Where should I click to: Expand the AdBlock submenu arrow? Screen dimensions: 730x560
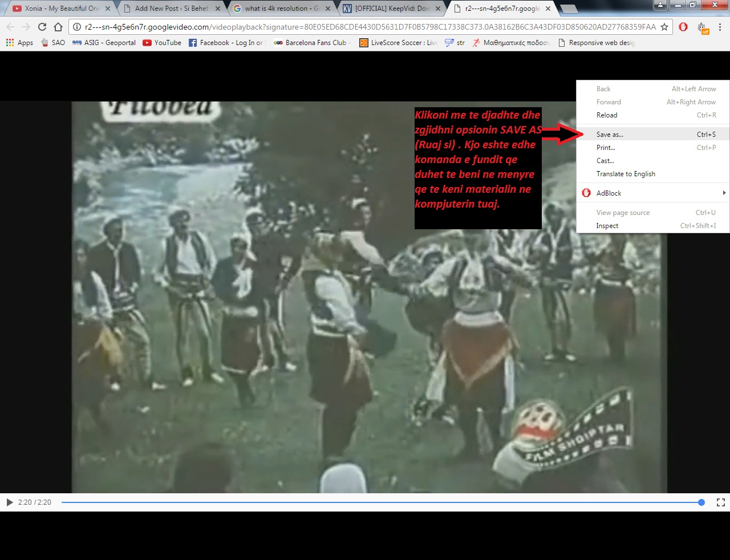724,193
